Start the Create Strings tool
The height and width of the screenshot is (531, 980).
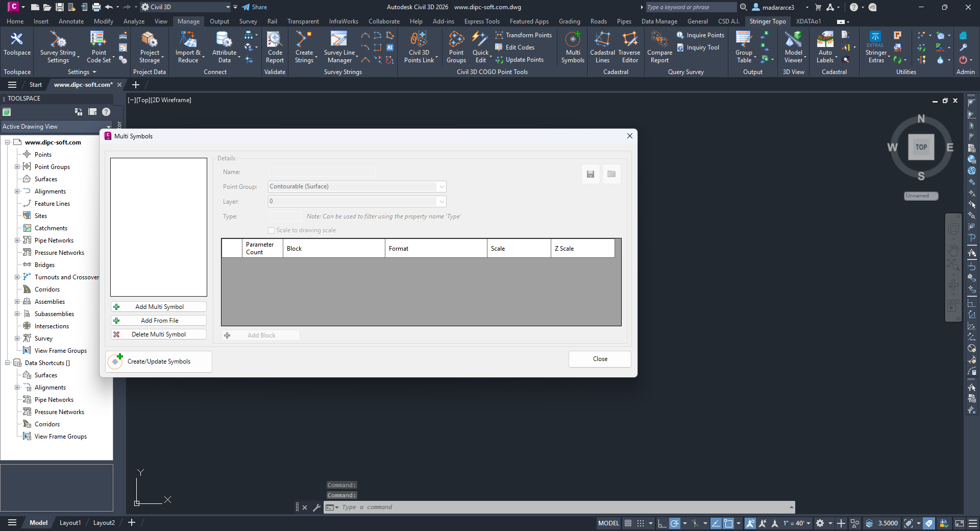coord(304,47)
